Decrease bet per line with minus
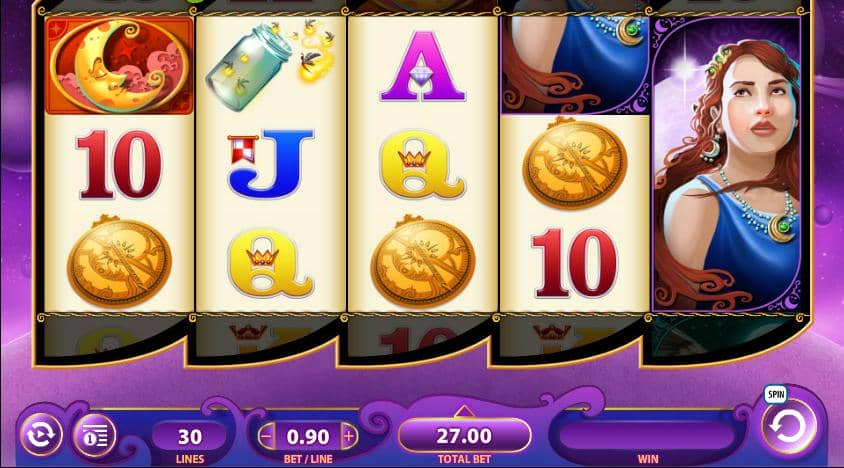The height and width of the screenshot is (468, 844). pos(266,436)
